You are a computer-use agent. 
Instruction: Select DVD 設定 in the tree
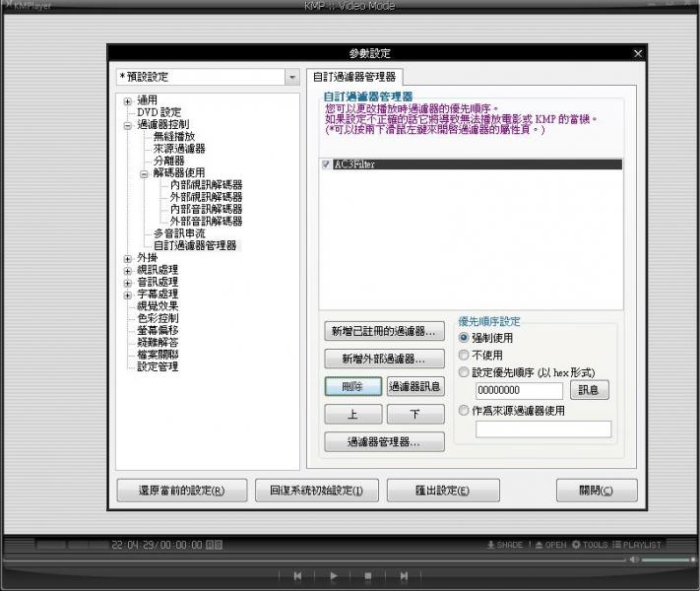(159, 112)
